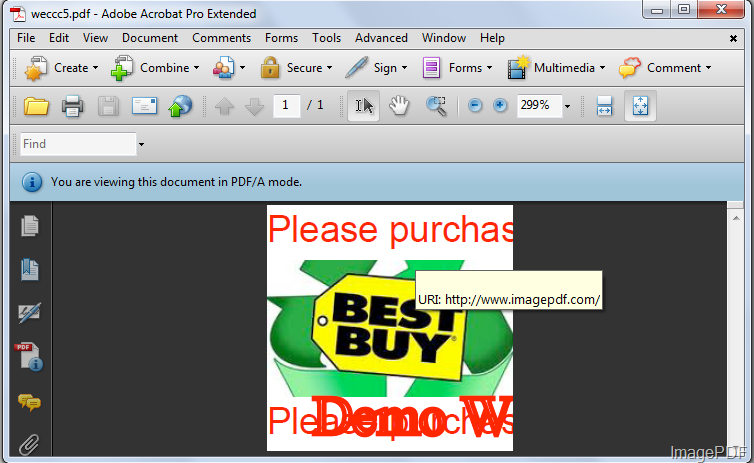754x463 pixels.
Task: Click the Best Buy logo image
Action: click(390, 328)
